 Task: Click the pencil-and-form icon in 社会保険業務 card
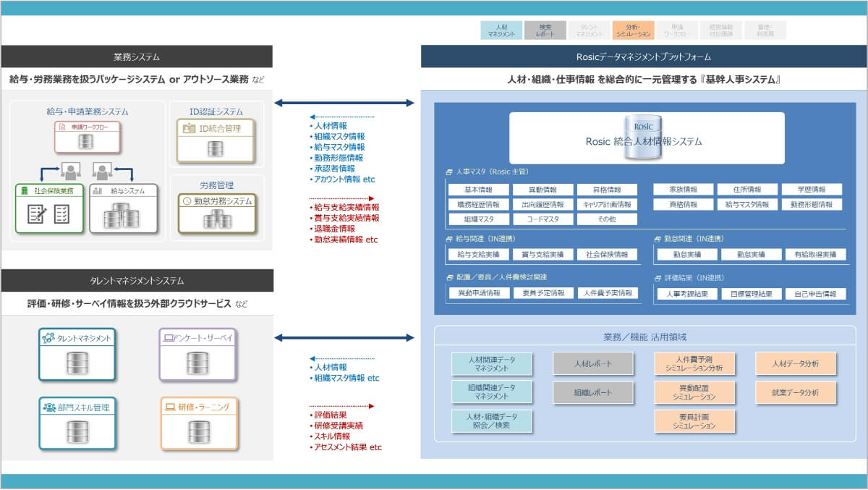(x=37, y=214)
